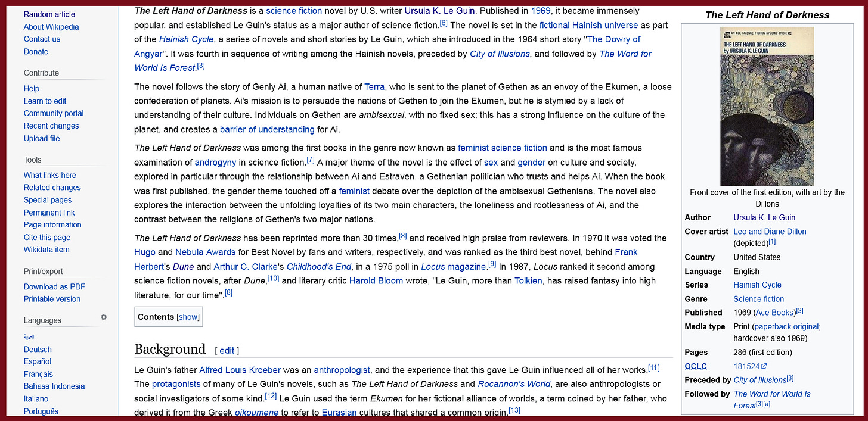Screen dimensions: 868x421
Task: Download the article as PDF
Action: [x=54, y=286]
